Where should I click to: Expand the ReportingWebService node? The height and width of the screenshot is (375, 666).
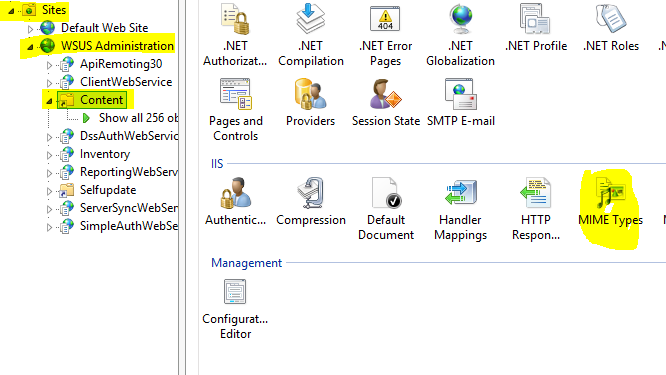coord(49,173)
